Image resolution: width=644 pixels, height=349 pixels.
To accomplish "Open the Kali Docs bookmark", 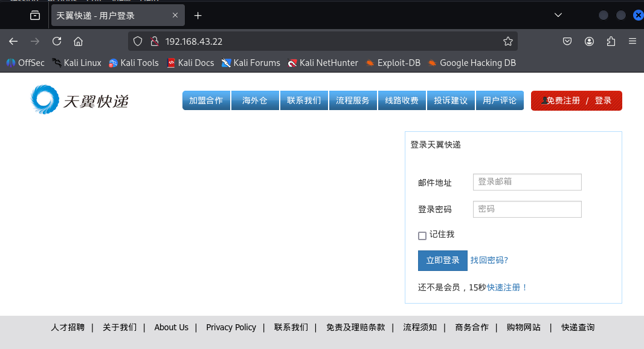I will point(190,63).
